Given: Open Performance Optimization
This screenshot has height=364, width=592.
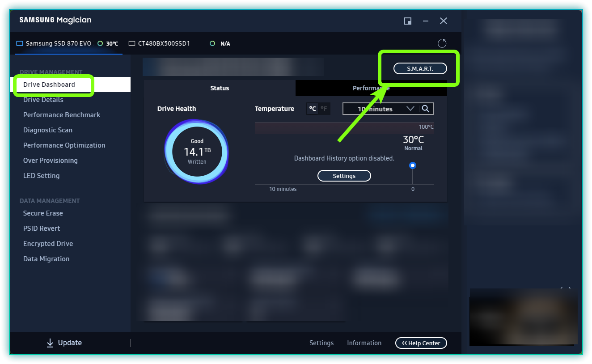Looking at the screenshot, I should click(64, 145).
